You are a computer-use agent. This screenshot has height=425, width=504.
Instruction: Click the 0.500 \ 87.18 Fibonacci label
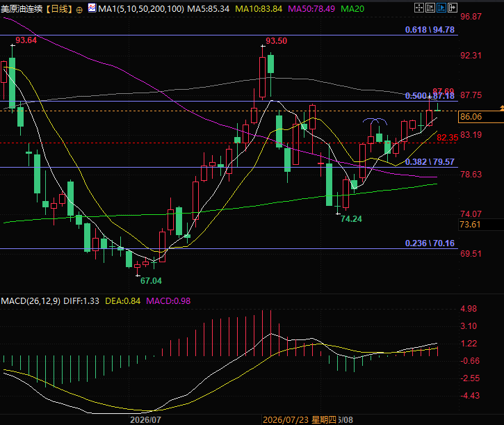430,95
